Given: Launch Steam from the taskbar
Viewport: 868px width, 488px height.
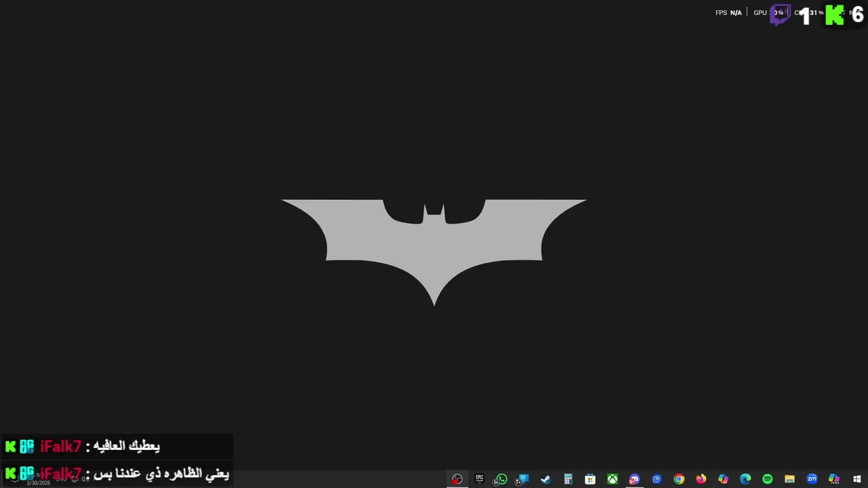Looking at the screenshot, I should [x=546, y=479].
